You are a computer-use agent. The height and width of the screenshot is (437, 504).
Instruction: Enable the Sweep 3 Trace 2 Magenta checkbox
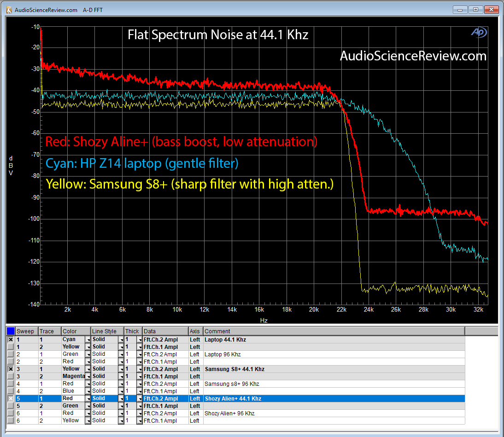(x=11, y=377)
